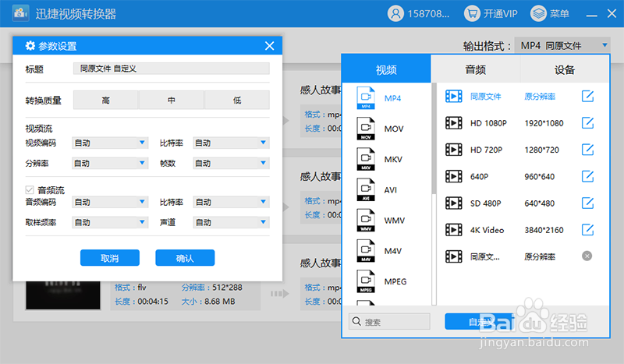Select the 960*640 resolution text

point(540,177)
